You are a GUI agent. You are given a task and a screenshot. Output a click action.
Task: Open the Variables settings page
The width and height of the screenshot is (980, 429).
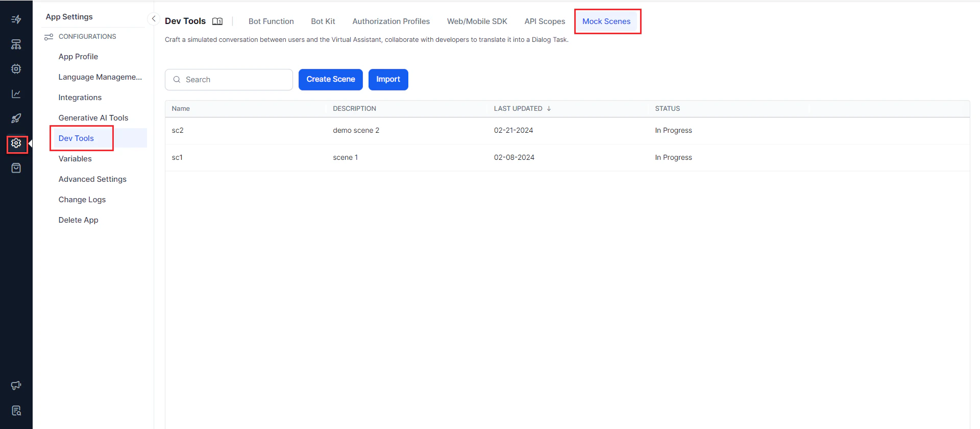[x=75, y=159]
